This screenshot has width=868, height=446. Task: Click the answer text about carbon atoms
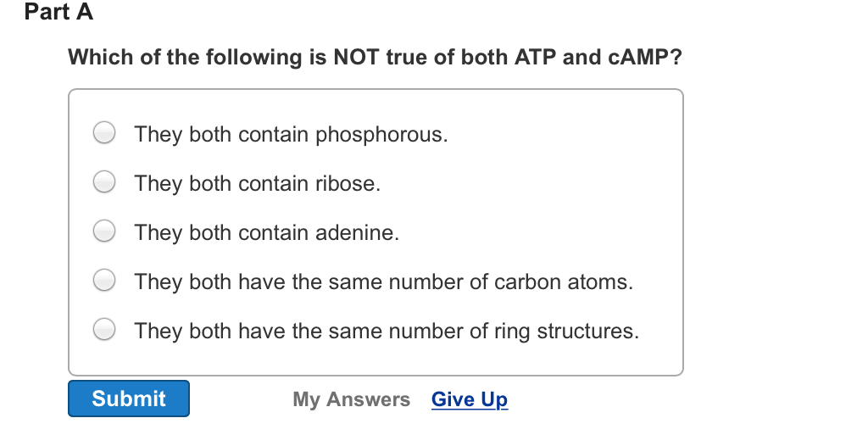point(383,282)
